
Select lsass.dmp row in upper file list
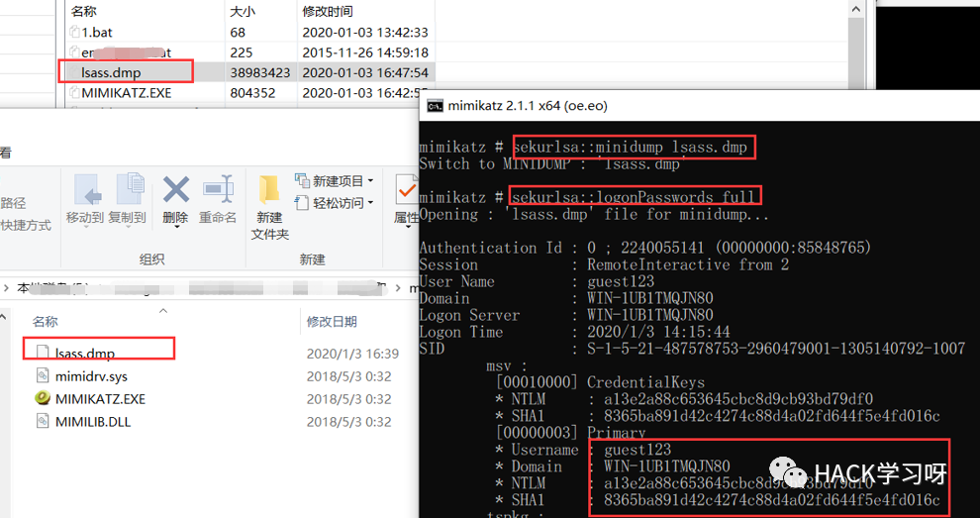point(250,72)
